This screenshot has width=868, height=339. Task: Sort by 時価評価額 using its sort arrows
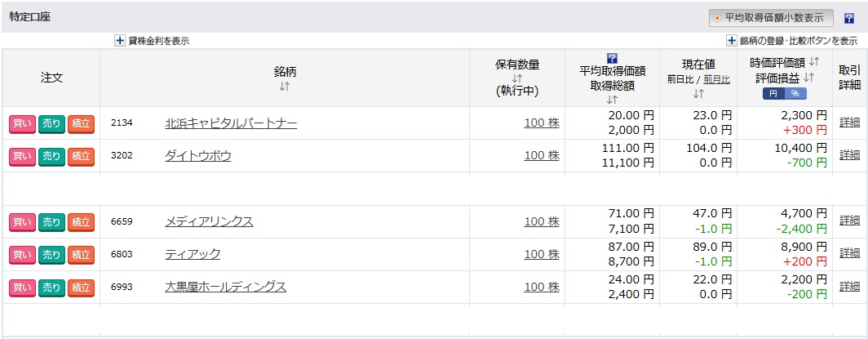tap(814, 62)
